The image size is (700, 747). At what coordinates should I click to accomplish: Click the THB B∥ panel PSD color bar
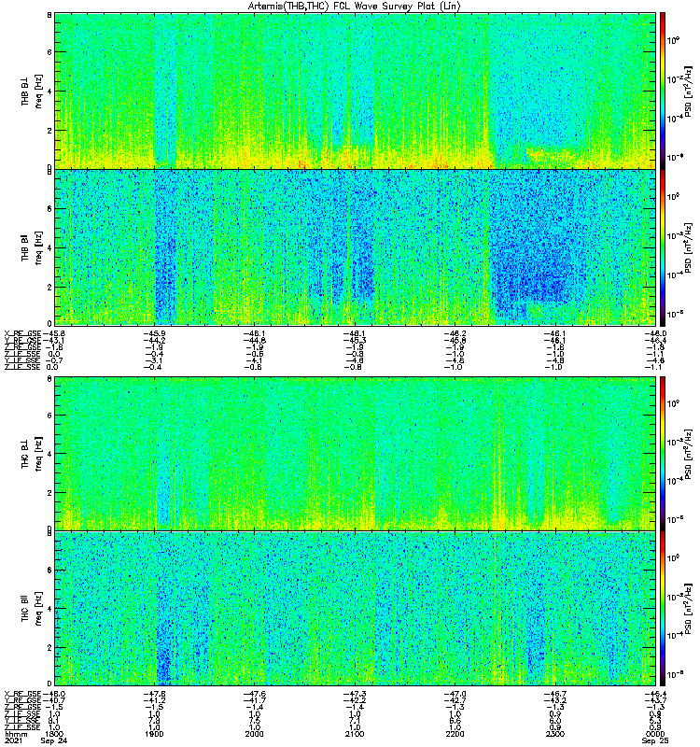(x=663, y=247)
